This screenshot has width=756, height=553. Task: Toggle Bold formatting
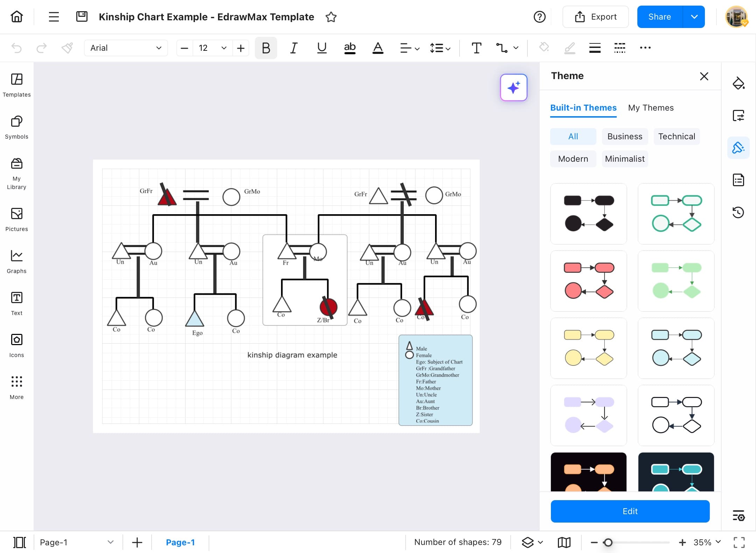[x=266, y=48]
